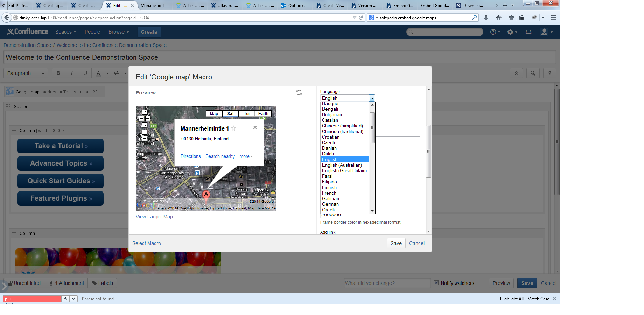The height and width of the screenshot is (315, 644).
Task: Open Browse dropdown menu
Action: coord(119,32)
